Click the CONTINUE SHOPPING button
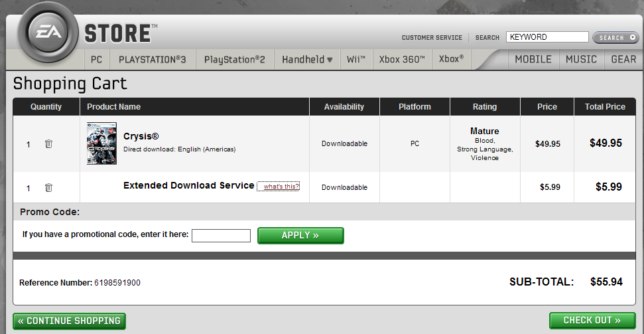Image resolution: width=644 pixels, height=334 pixels. coord(69,321)
